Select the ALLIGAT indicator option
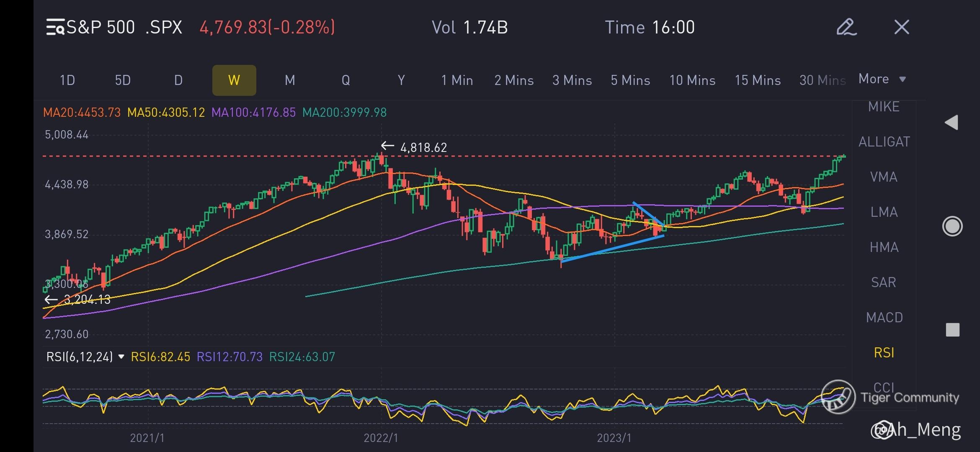The height and width of the screenshot is (452, 980). point(884,142)
